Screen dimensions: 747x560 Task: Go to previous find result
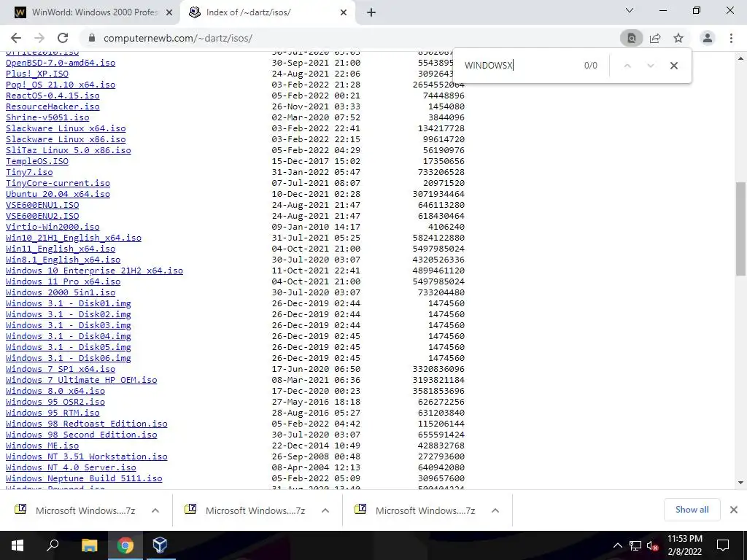[627, 66]
